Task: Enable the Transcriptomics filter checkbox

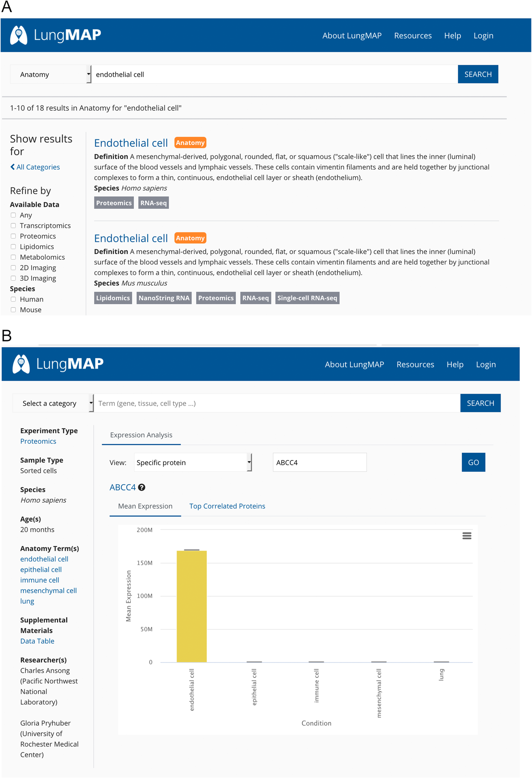Action: click(13, 226)
